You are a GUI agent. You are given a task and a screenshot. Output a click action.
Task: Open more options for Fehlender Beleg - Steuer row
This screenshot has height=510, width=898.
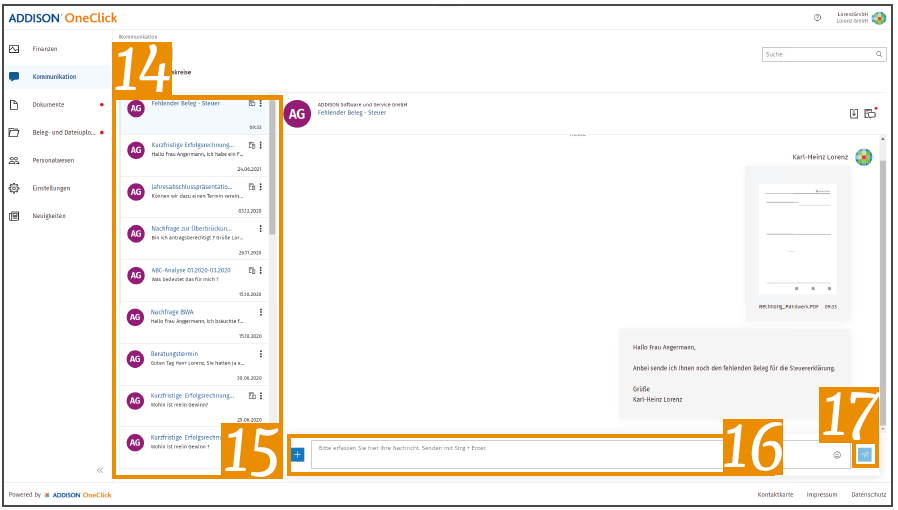tap(261, 104)
